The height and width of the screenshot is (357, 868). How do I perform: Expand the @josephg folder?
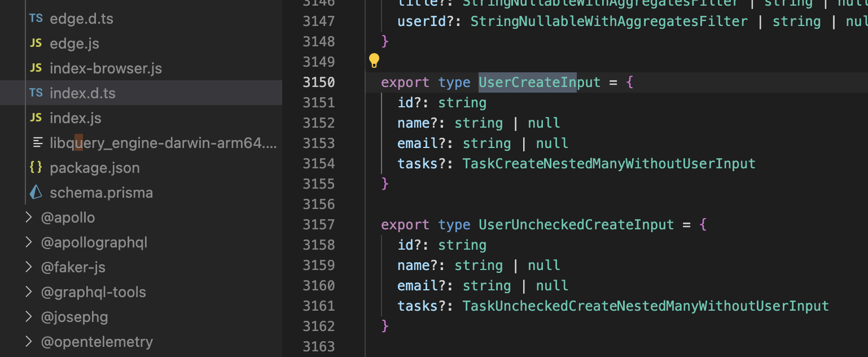(x=29, y=316)
